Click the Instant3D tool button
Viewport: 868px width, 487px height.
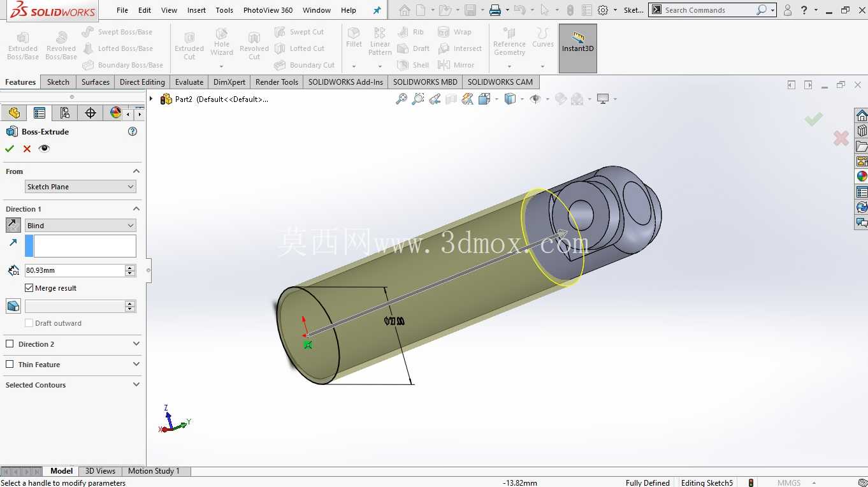click(x=577, y=48)
